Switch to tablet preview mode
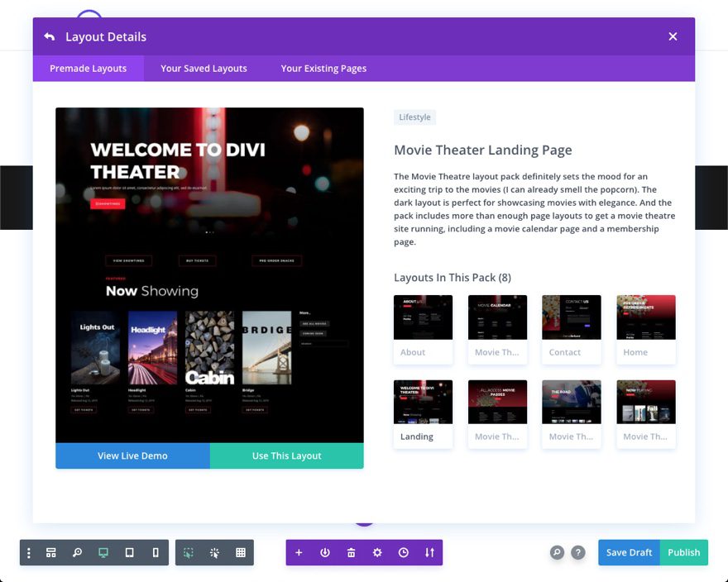The height and width of the screenshot is (582, 728). tap(129, 552)
